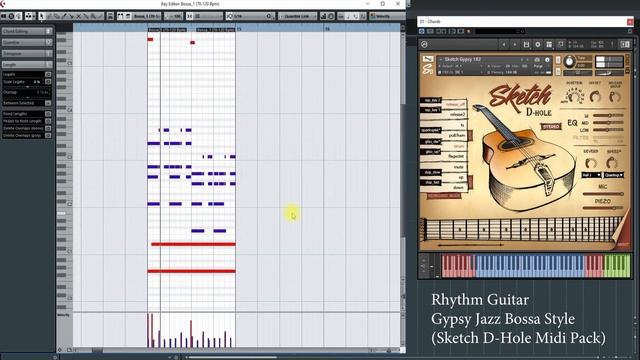Viewport: 640px width, 360px height.
Task: Open the Hall reverb type dropdown
Action: [591, 175]
